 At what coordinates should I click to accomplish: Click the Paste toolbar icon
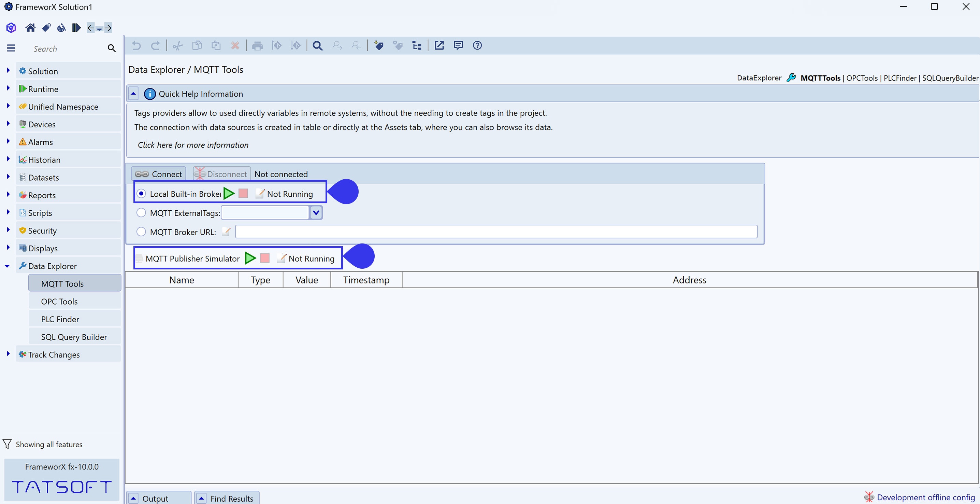pos(216,46)
